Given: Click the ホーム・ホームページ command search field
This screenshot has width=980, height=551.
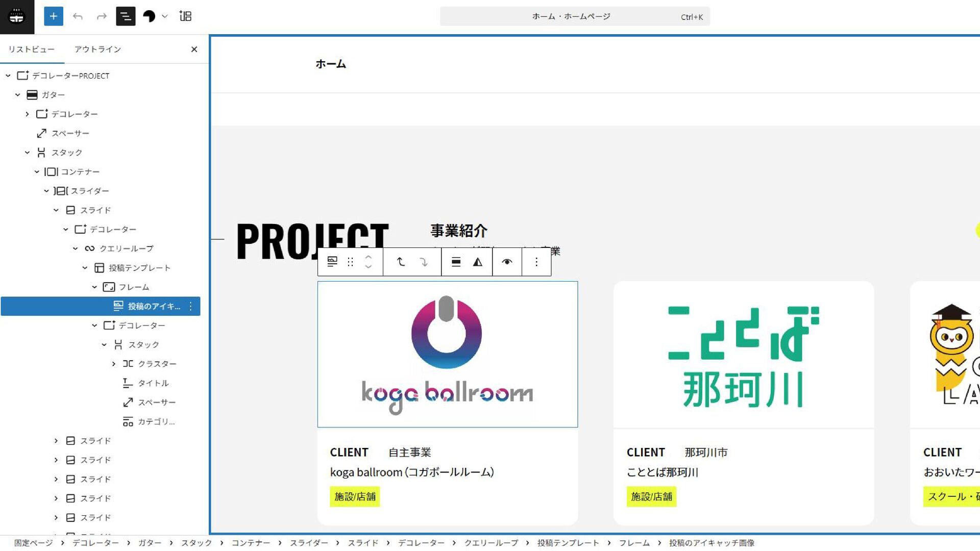Looking at the screenshot, I should coord(572,16).
